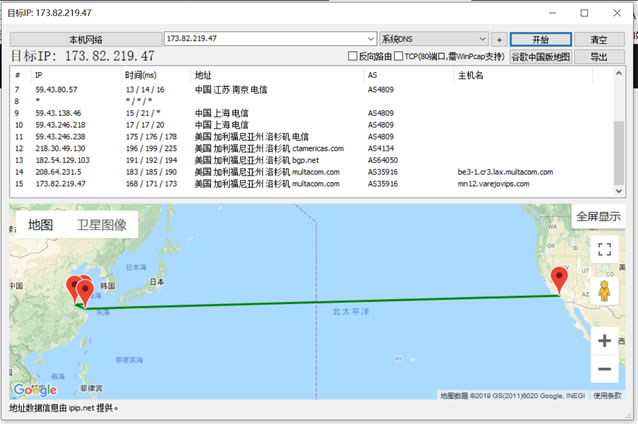Screen dimensions: 638x424
Task: Click the Google logo on the map
Action: tap(34, 389)
